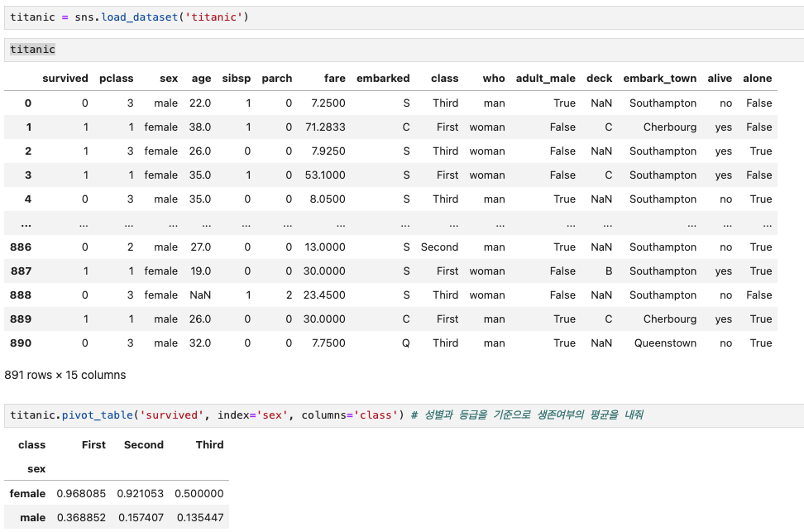Click deck value 'B' in row 887

point(609,271)
